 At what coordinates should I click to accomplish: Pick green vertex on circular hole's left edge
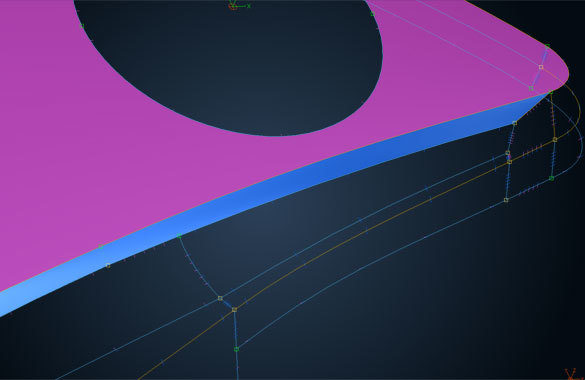coord(82,26)
